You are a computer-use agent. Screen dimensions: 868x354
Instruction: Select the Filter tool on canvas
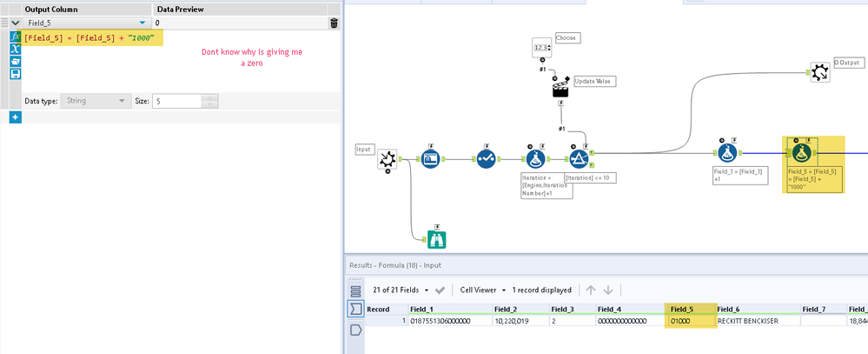click(x=579, y=159)
